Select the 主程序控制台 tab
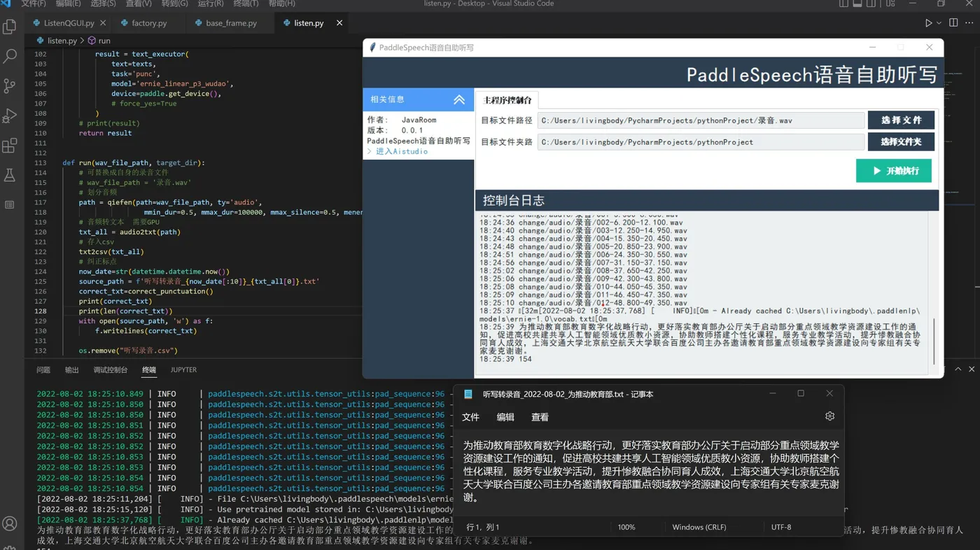The width and height of the screenshot is (980, 550). [507, 100]
